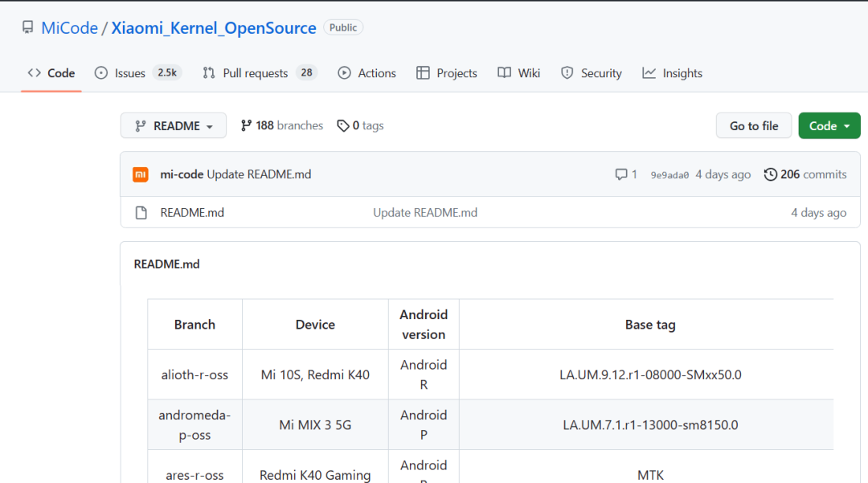Select Android R cell in alioth row
Screen dimensions: 868x483
(x=424, y=375)
